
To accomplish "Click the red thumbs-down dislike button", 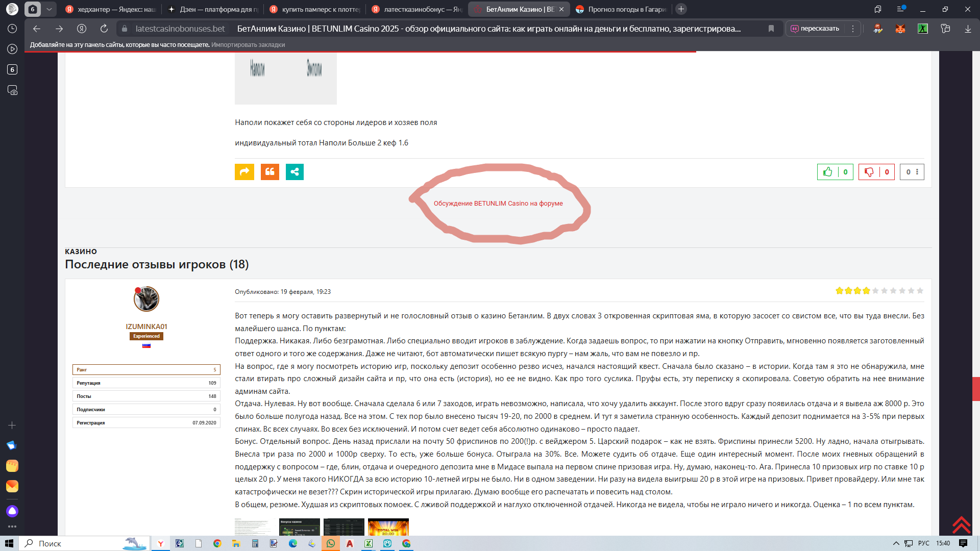I will pyautogui.click(x=869, y=172).
